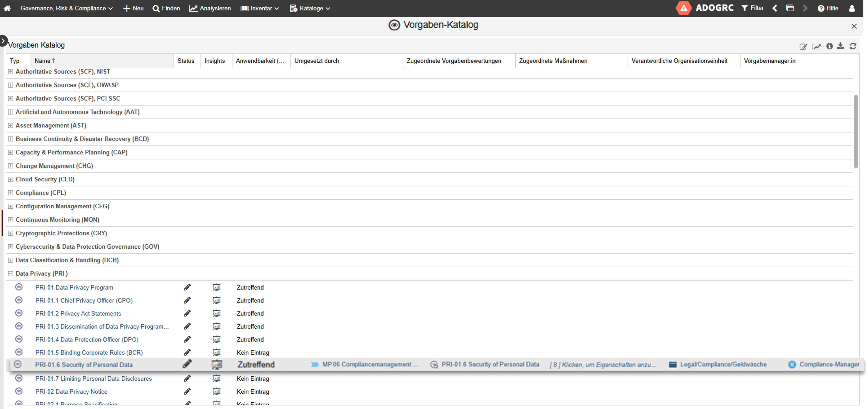Close the Vorgaben-Katalog view
868x409 pixels.
[854, 26]
